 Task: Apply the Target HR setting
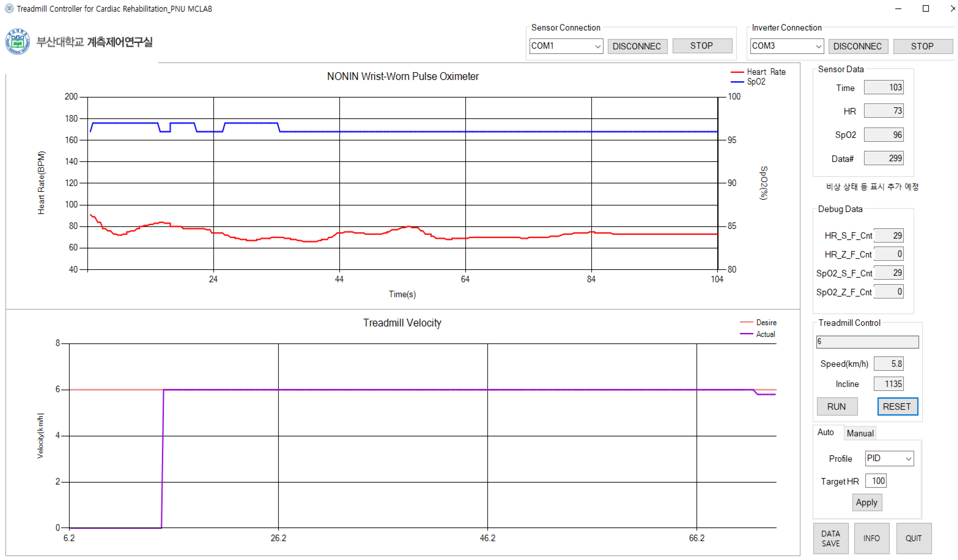tap(867, 502)
